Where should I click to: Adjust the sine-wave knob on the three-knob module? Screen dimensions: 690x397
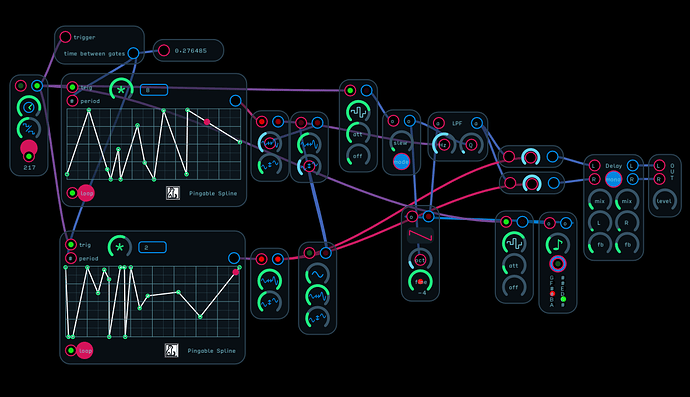pyautogui.click(x=317, y=275)
